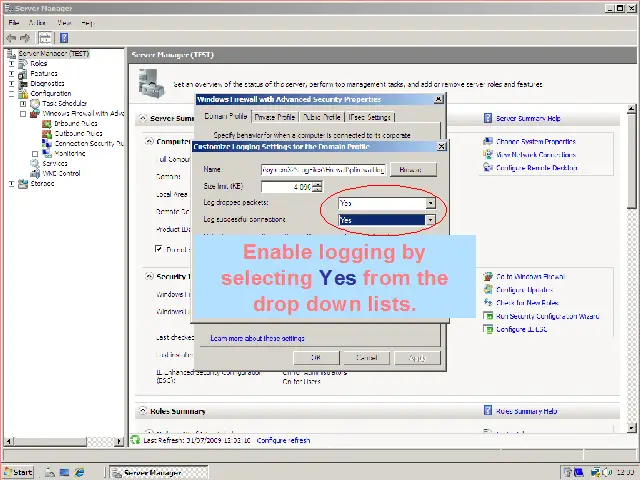Open the File menu
This screenshot has width=640, height=480.
[x=13, y=23]
